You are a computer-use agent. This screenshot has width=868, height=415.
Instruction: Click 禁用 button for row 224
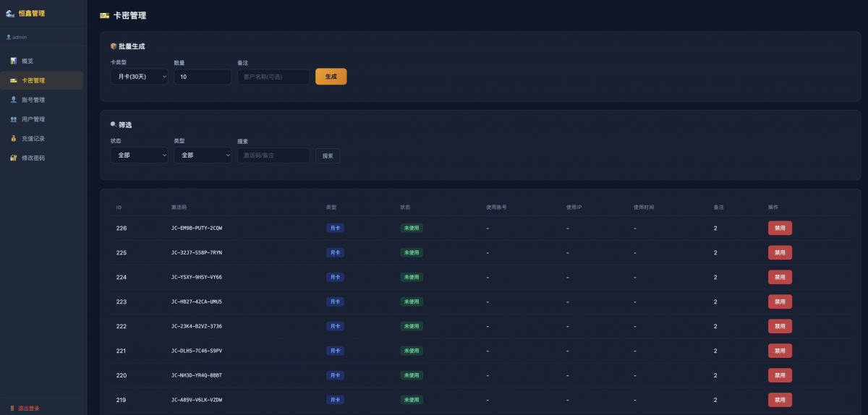point(780,277)
